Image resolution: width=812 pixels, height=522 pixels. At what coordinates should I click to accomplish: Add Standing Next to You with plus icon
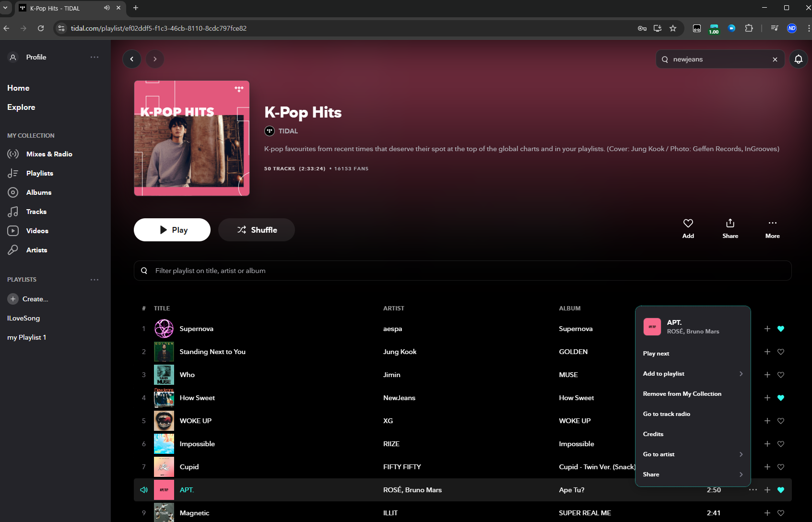[x=767, y=352]
